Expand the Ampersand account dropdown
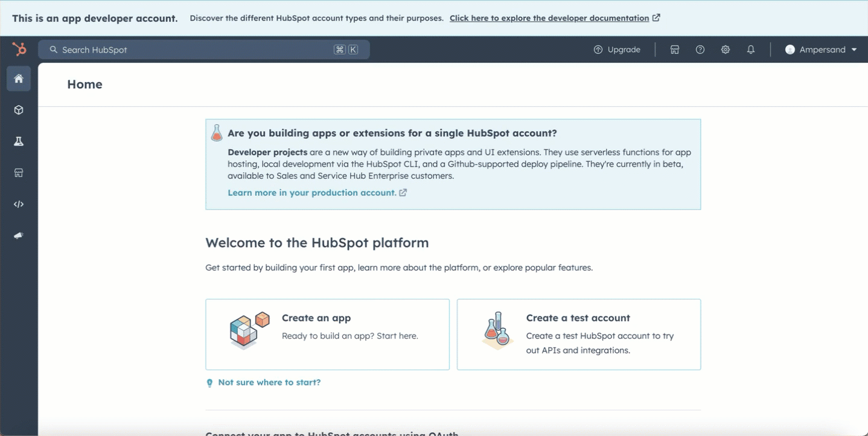 (821, 50)
